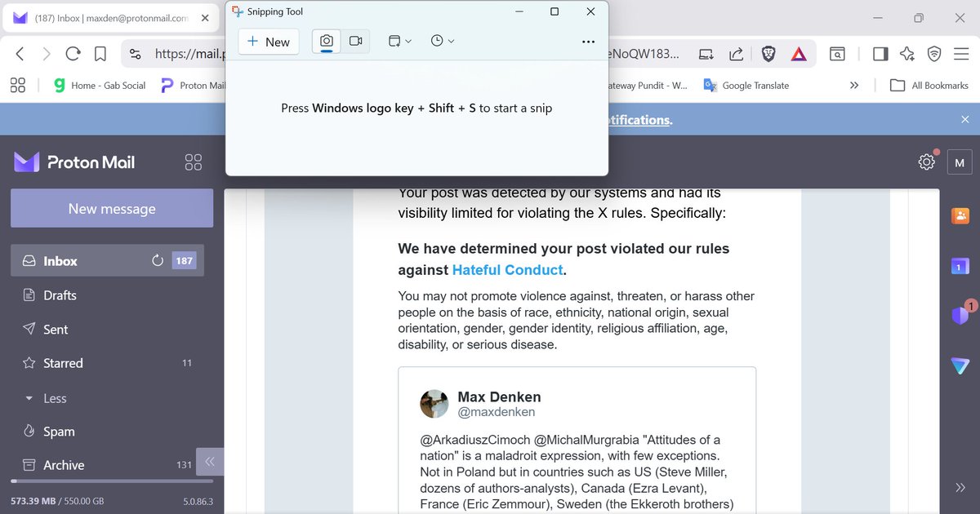Expand the right side panel chevrons
The width and height of the screenshot is (980, 514).
point(960,488)
